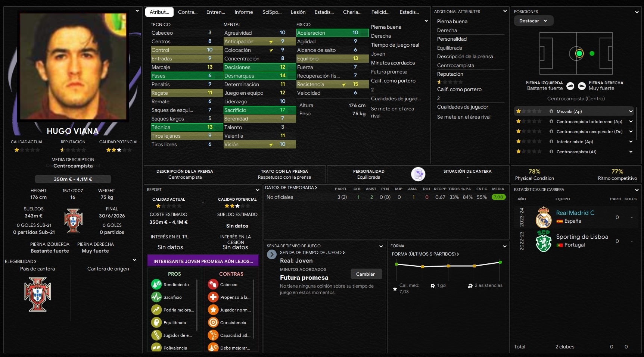Click the Podría mejorar icon in Pros
Viewport: 644px width, 357px height.
coord(156,310)
